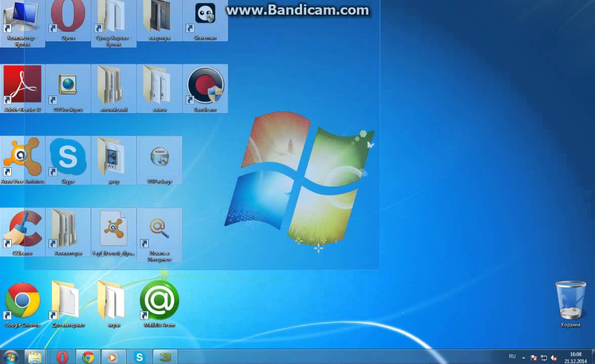This screenshot has width=595, height=364.
Task: Select the книги folder on the desktop
Action: 159,88
